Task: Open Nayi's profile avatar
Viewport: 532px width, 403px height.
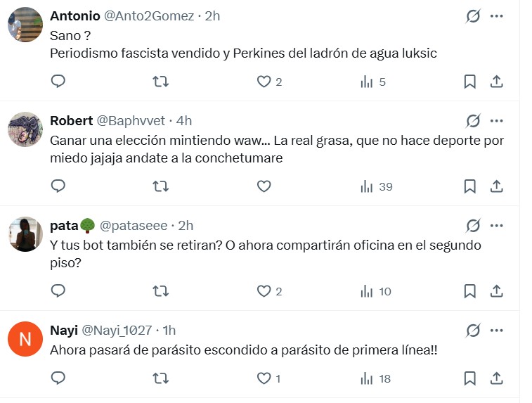Action: 25,340
